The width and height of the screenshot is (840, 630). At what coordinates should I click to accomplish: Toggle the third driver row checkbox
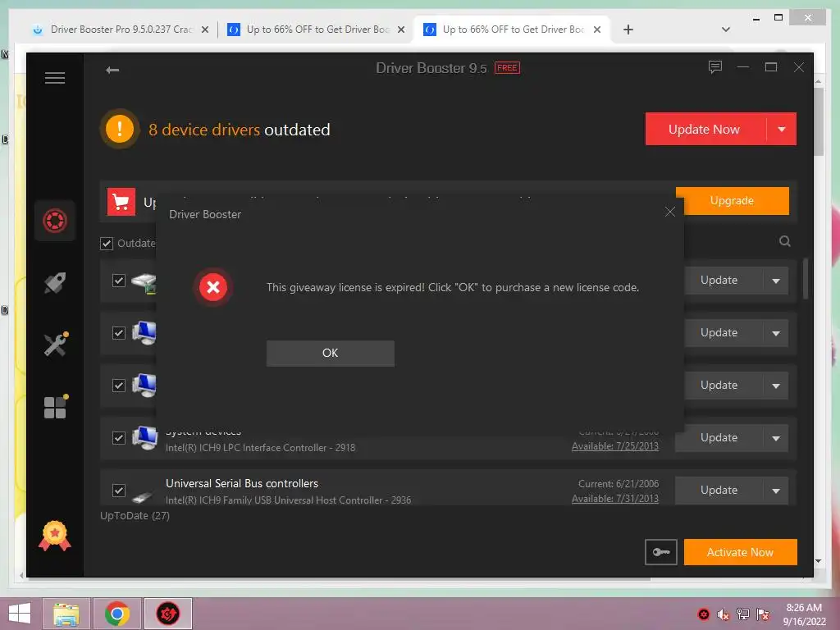[x=119, y=386]
